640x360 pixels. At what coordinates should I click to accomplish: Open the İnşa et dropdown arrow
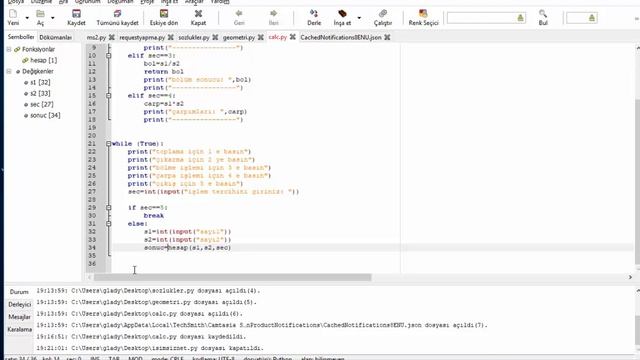click(x=359, y=18)
